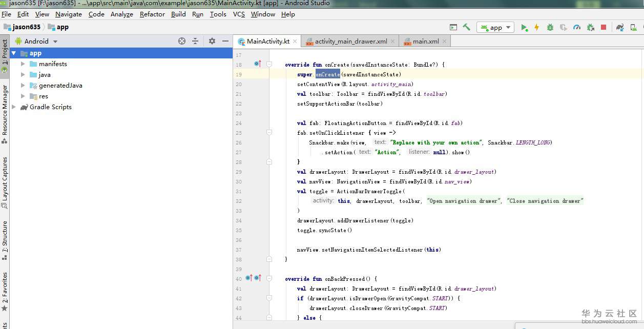Click Attach Debugger to Android Process icon

[x=590, y=27]
